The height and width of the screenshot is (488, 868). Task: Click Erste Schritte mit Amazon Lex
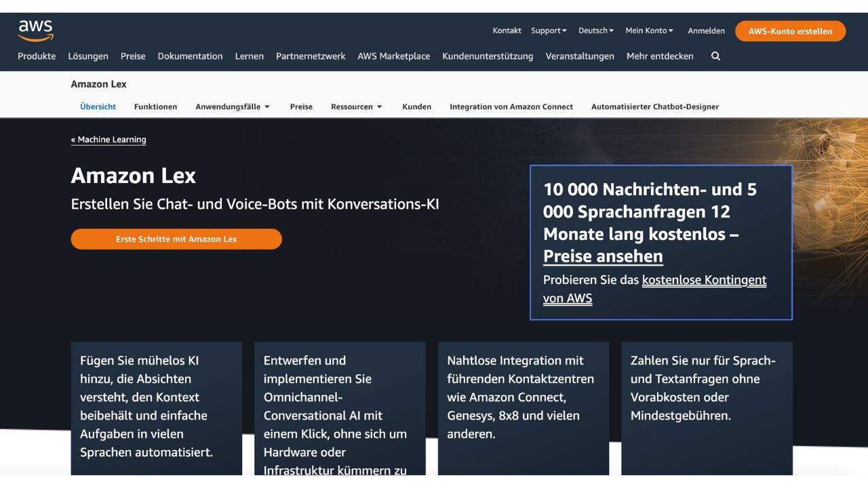point(176,239)
